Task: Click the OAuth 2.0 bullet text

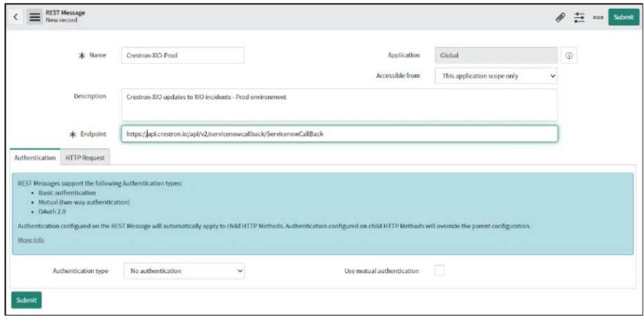Action: [51, 211]
